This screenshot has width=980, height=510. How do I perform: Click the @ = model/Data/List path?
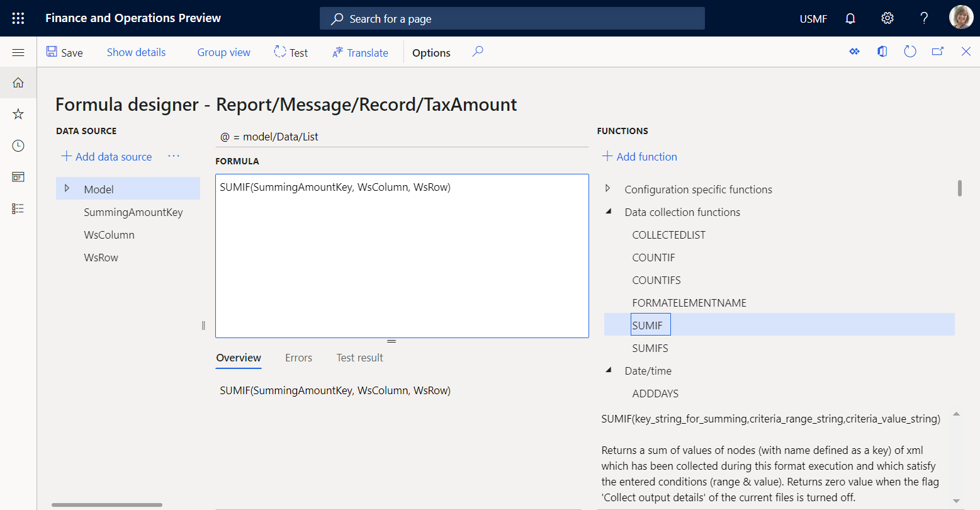pyautogui.click(x=269, y=137)
